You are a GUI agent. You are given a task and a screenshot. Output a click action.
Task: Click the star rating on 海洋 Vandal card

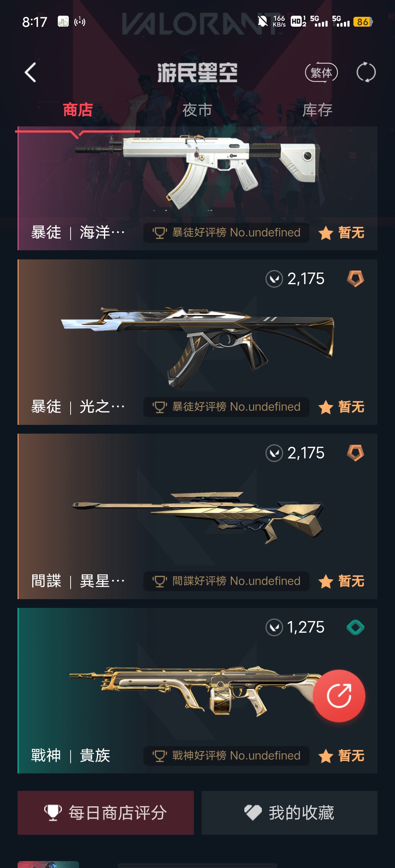[x=341, y=233]
